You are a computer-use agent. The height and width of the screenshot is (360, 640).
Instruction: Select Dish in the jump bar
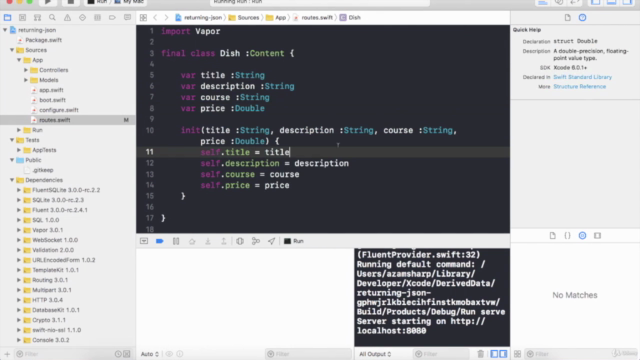coord(350,18)
